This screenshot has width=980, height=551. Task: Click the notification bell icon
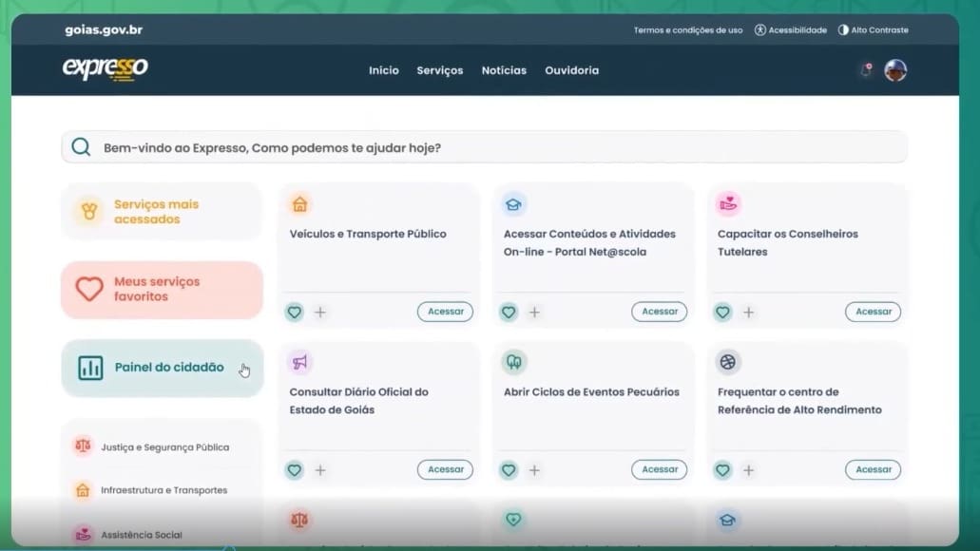point(866,70)
